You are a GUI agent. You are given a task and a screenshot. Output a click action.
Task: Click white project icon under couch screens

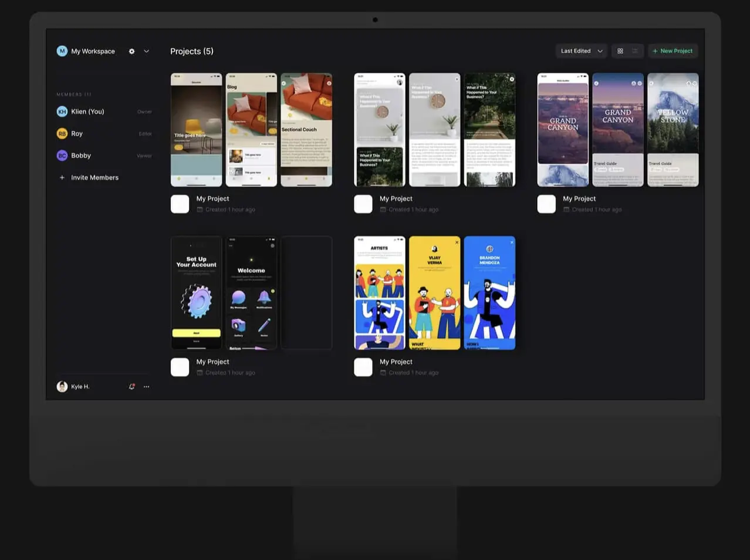click(x=180, y=204)
